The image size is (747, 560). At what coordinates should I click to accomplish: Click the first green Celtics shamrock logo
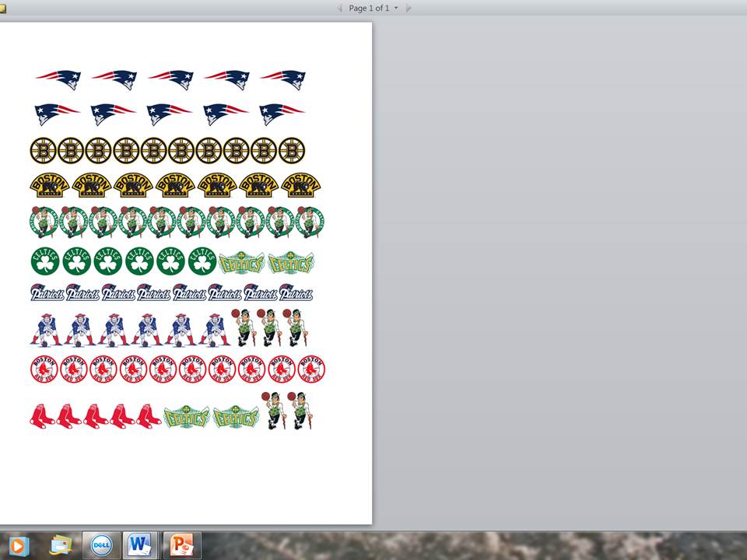(45, 261)
